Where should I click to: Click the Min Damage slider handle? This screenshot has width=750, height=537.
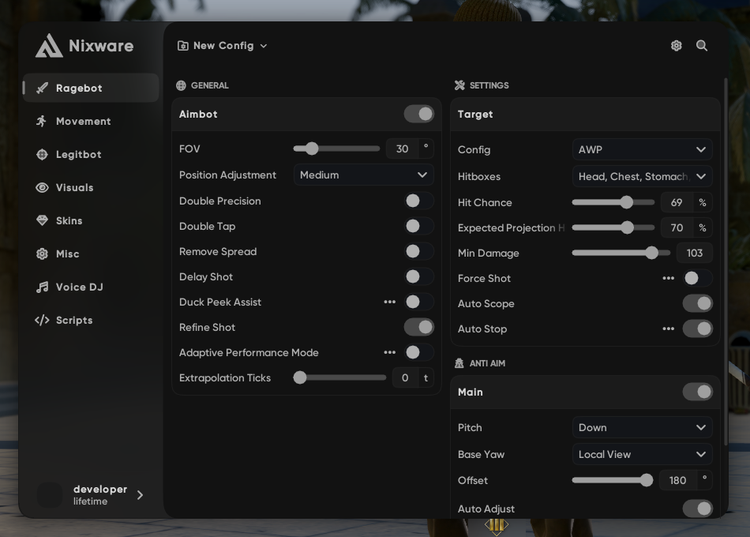coord(651,253)
